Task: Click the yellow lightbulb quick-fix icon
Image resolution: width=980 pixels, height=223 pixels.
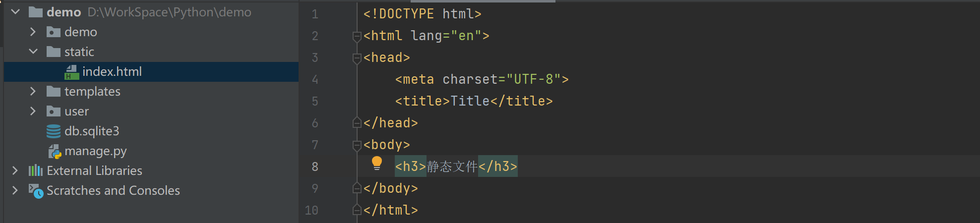Action: [377, 163]
